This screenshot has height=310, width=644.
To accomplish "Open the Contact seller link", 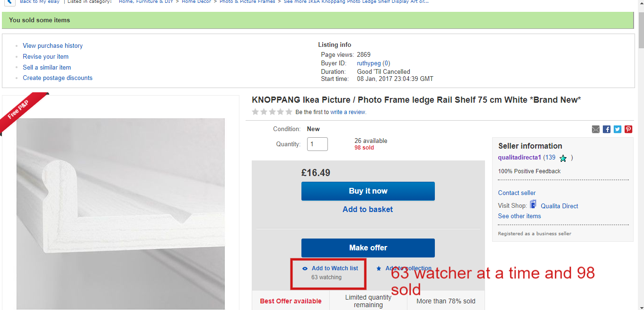I will [x=516, y=193].
